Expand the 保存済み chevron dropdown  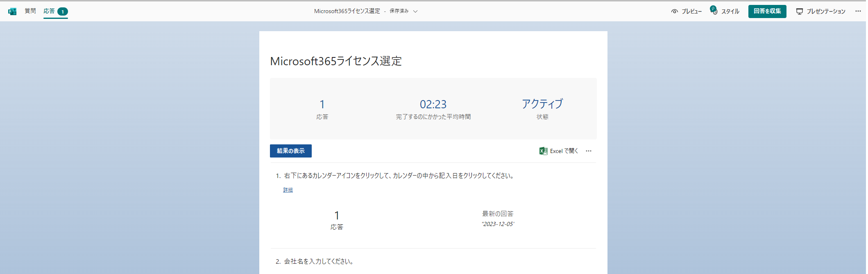(415, 11)
